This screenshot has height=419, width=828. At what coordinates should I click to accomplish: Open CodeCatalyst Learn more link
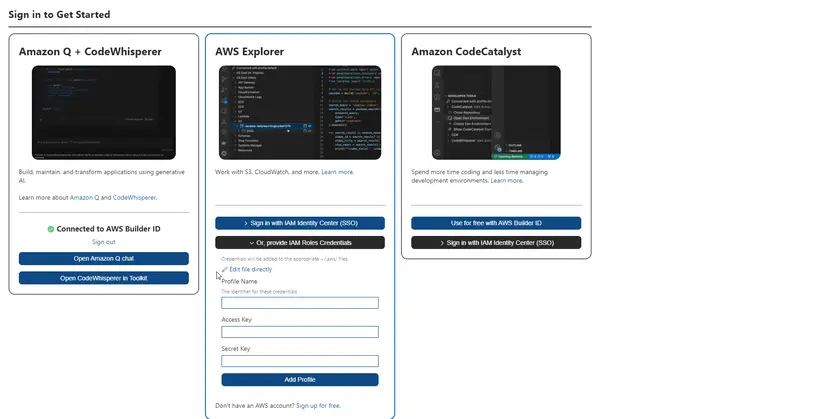pos(506,181)
